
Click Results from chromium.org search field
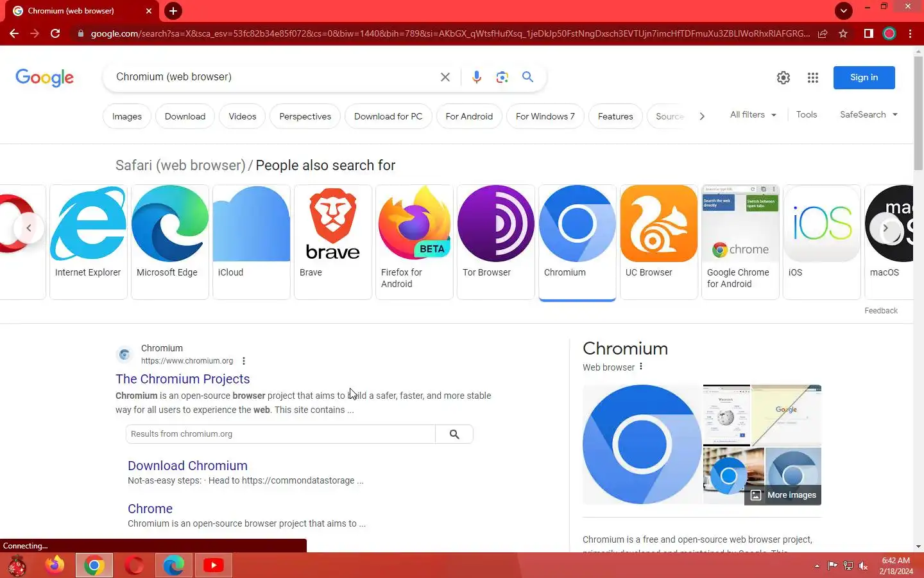[280, 434]
